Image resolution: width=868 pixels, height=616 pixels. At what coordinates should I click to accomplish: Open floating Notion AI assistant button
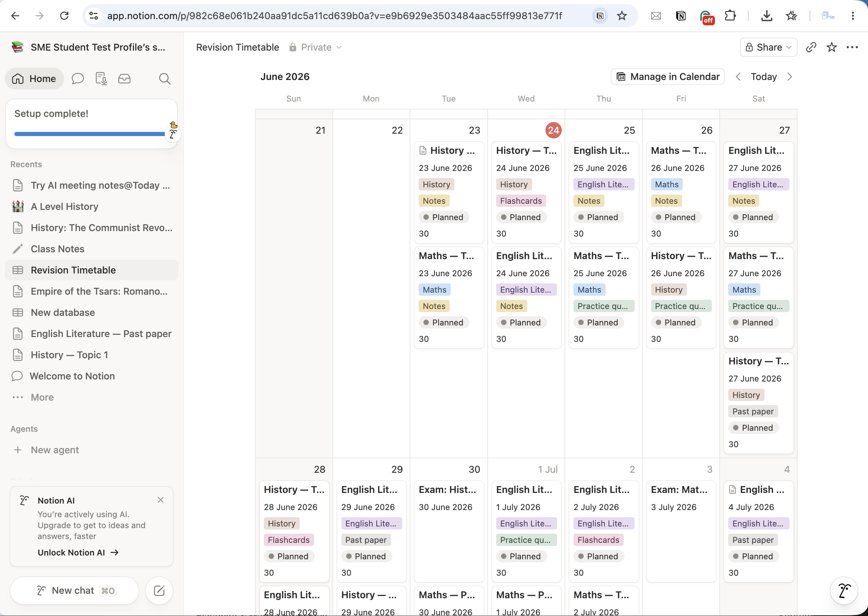pos(844,591)
